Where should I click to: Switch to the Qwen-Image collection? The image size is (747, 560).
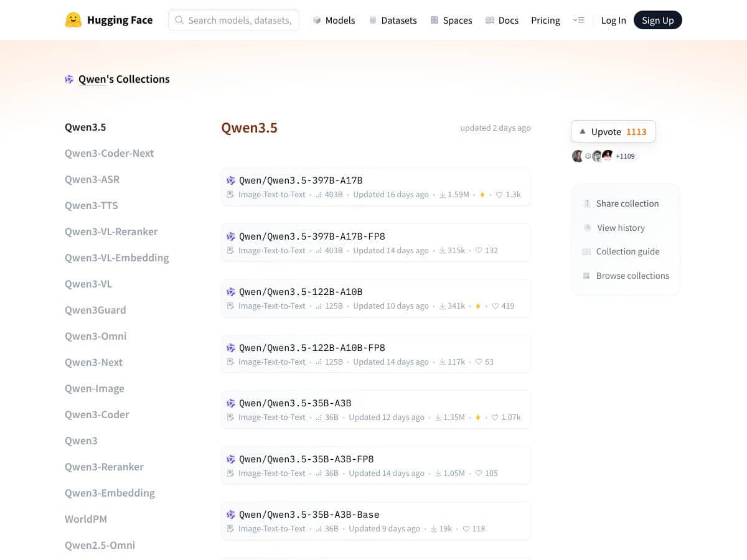(95, 388)
